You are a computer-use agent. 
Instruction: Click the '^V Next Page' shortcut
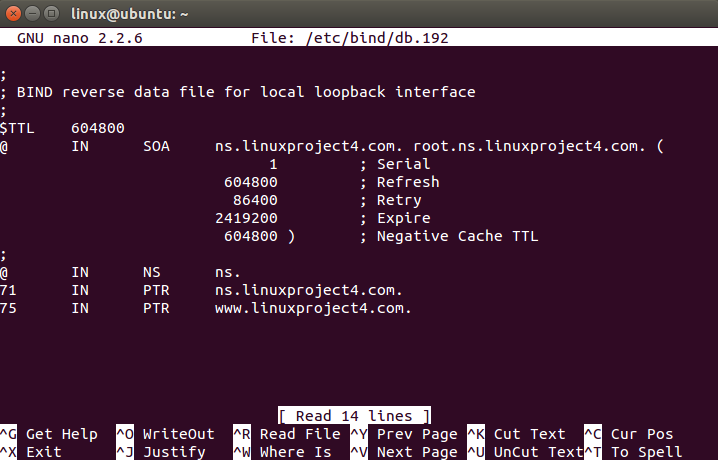[x=404, y=452]
